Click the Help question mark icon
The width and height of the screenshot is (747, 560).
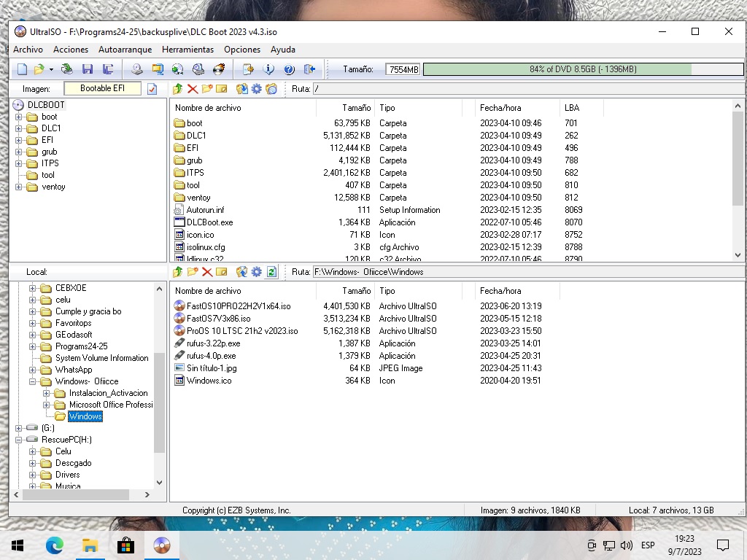(289, 69)
